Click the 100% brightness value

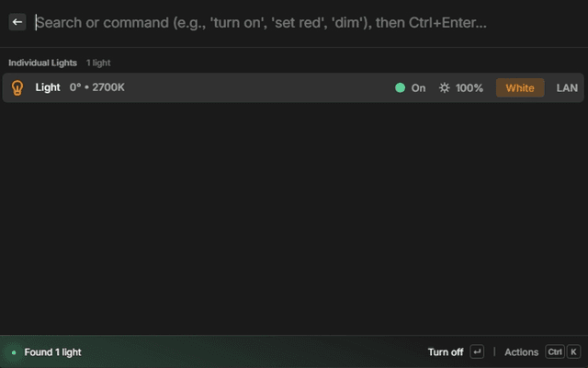click(x=469, y=88)
